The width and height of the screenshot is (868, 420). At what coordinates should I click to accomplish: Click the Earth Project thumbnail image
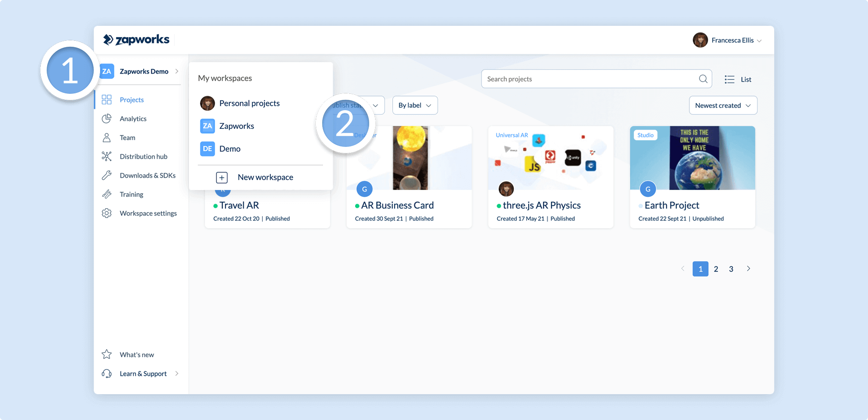(x=693, y=157)
